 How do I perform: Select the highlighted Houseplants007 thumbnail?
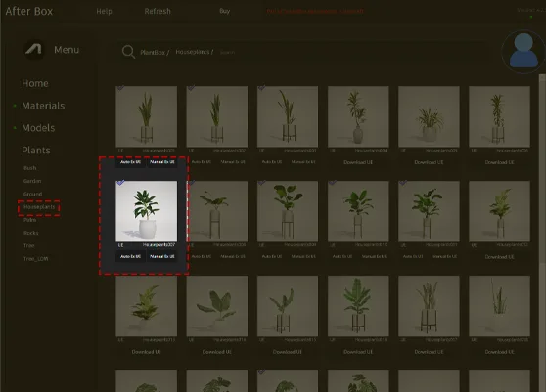tap(146, 211)
